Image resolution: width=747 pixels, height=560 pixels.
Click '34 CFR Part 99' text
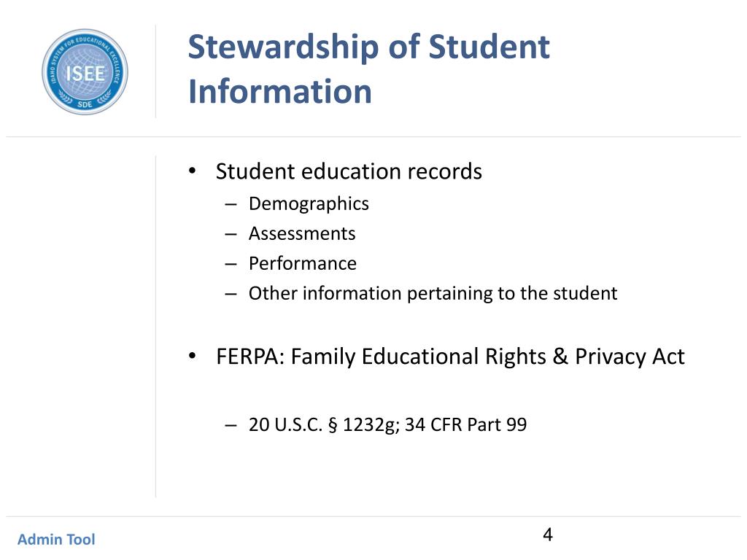(466, 424)
